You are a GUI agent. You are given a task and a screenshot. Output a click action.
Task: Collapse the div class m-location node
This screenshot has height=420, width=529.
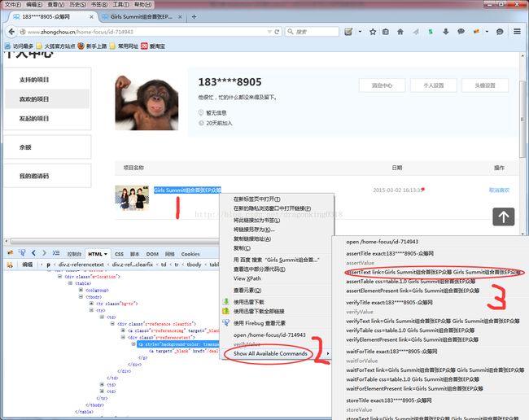click(59, 277)
